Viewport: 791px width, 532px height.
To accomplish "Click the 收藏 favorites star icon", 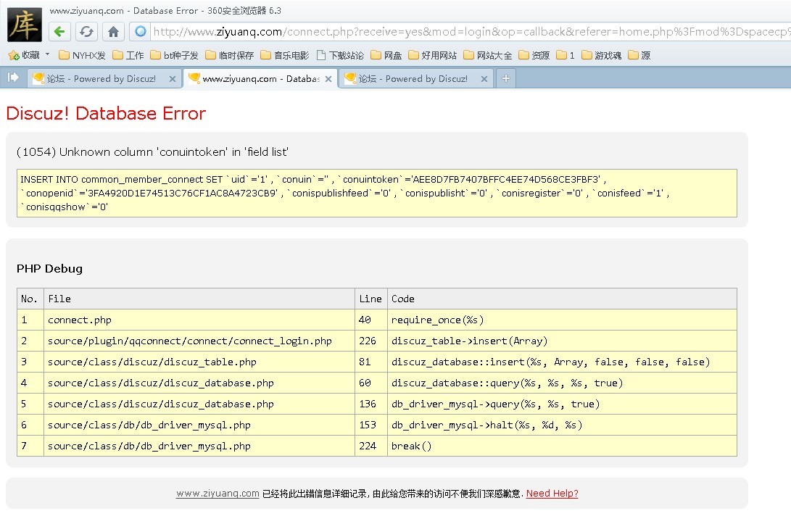I will click(13, 55).
